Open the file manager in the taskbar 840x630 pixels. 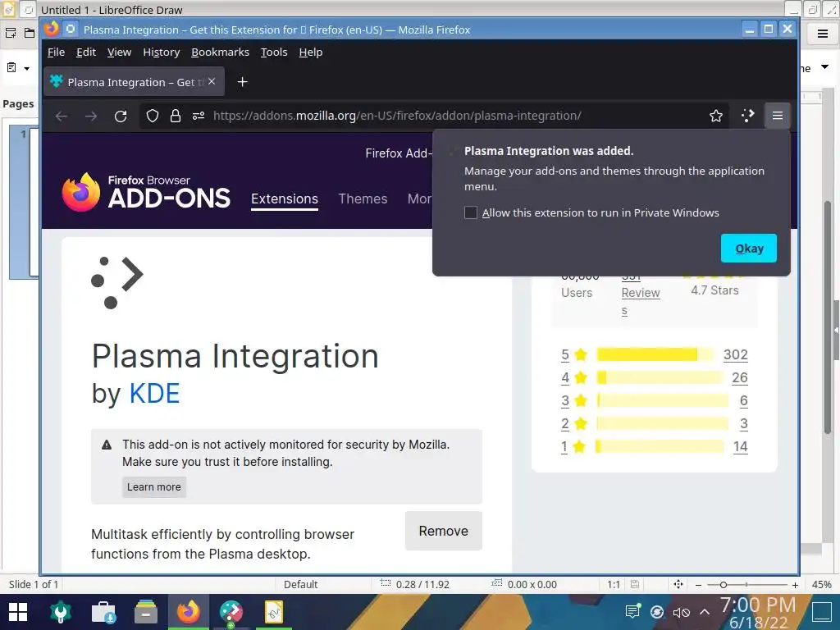146,612
